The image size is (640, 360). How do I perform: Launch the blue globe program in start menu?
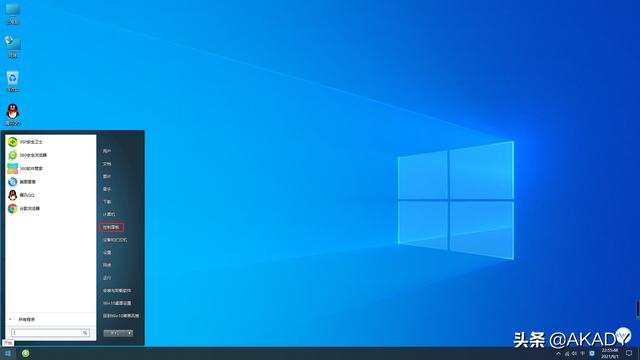(x=51, y=182)
